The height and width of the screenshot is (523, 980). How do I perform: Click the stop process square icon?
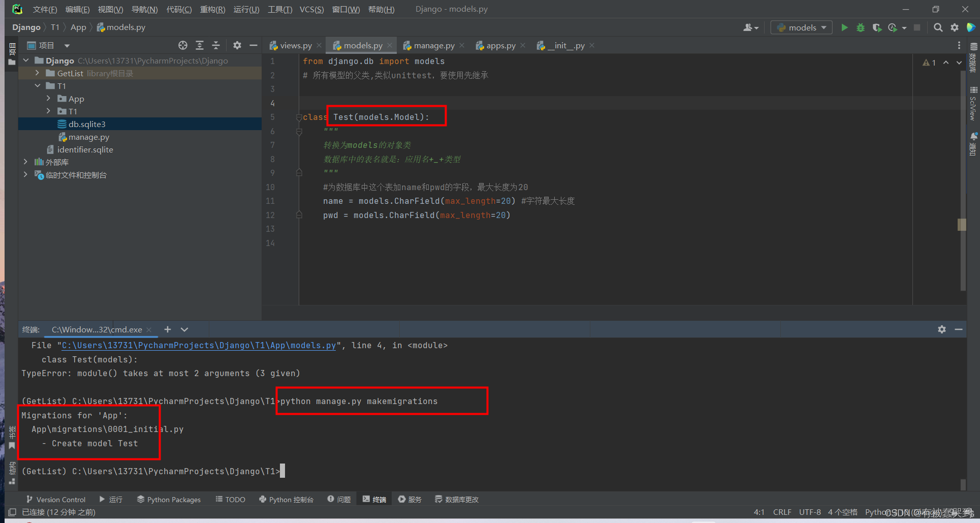click(x=917, y=27)
